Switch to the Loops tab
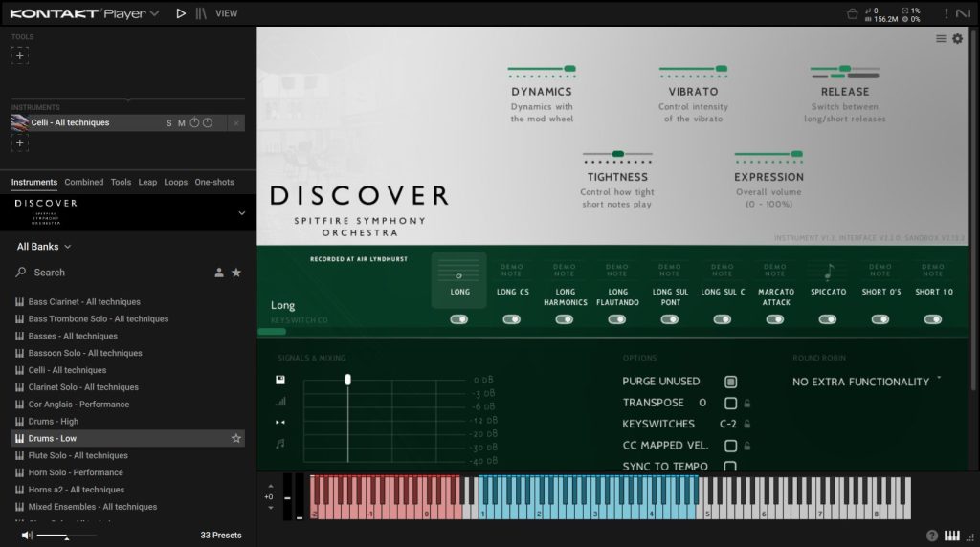The width and height of the screenshot is (980, 547). [176, 182]
